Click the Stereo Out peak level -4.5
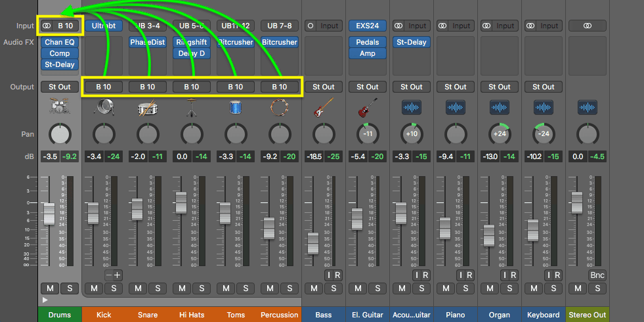 click(x=597, y=156)
